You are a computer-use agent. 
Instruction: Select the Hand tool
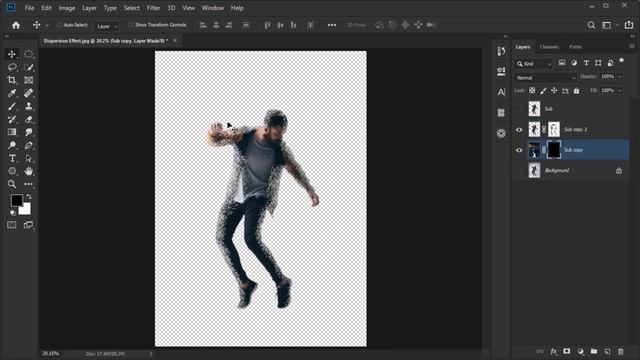click(28, 171)
